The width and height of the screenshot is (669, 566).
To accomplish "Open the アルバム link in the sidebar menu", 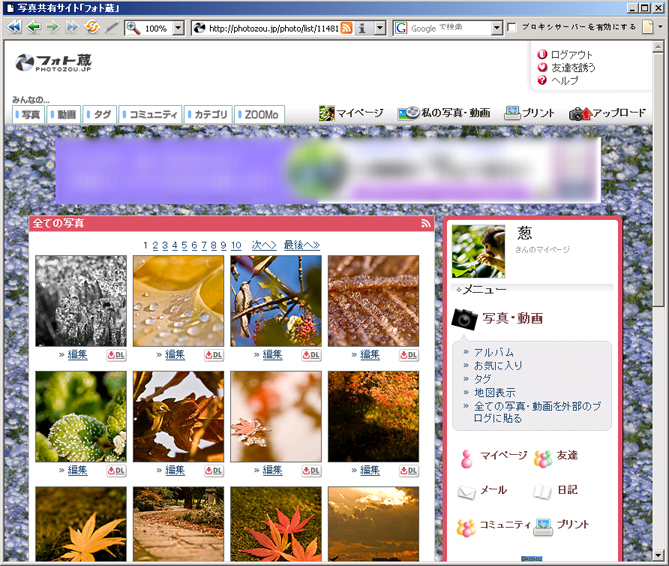I will 494,353.
